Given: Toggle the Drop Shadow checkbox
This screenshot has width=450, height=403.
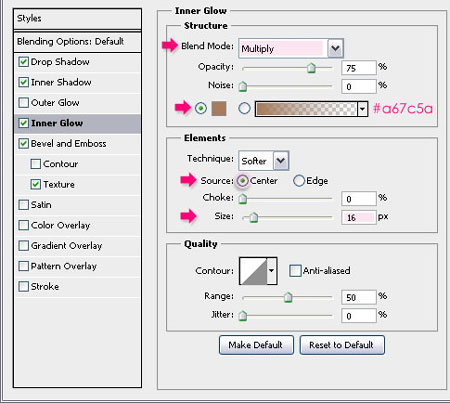Looking at the screenshot, I should pos(23,62).
